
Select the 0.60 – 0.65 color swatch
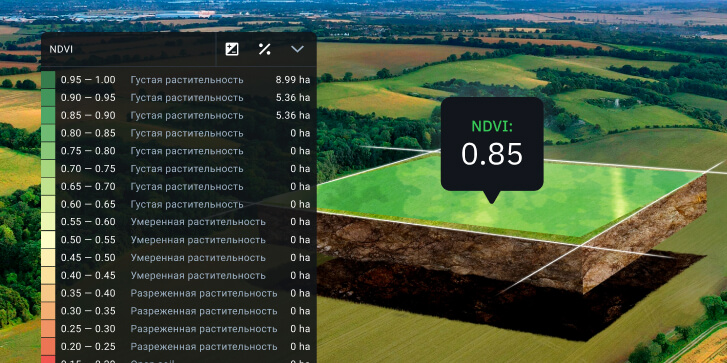(48, 204)
